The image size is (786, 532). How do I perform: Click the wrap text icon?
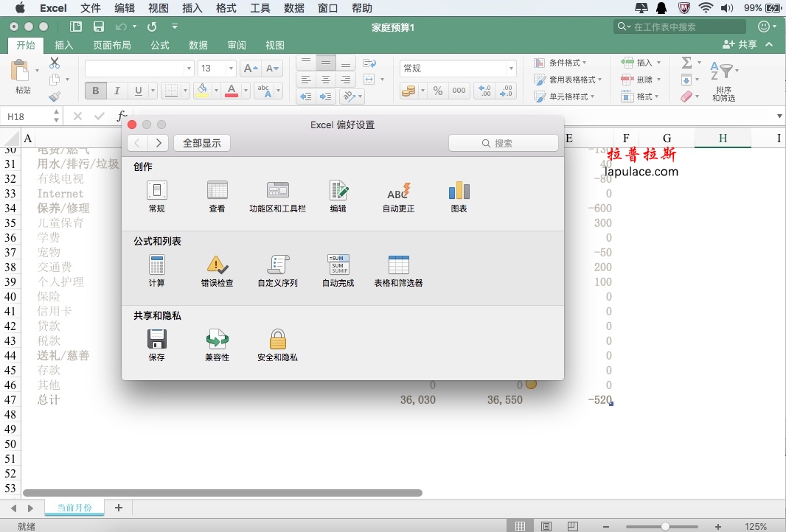369,63
